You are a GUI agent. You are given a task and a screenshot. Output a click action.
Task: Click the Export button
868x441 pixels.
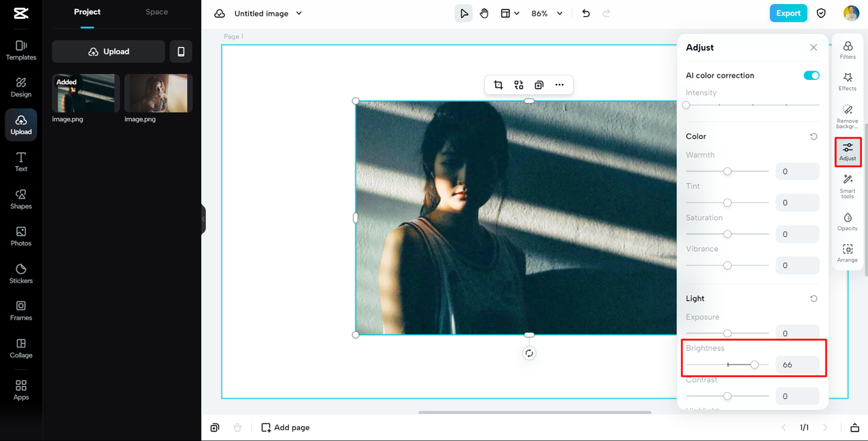click(x=788, y=13)
